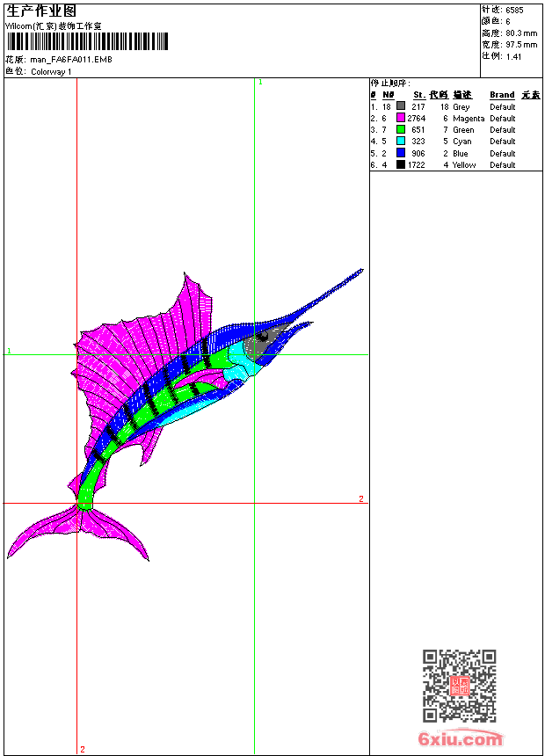Click the red seal in QR code center
545x756 pixels.
(459, 687)
